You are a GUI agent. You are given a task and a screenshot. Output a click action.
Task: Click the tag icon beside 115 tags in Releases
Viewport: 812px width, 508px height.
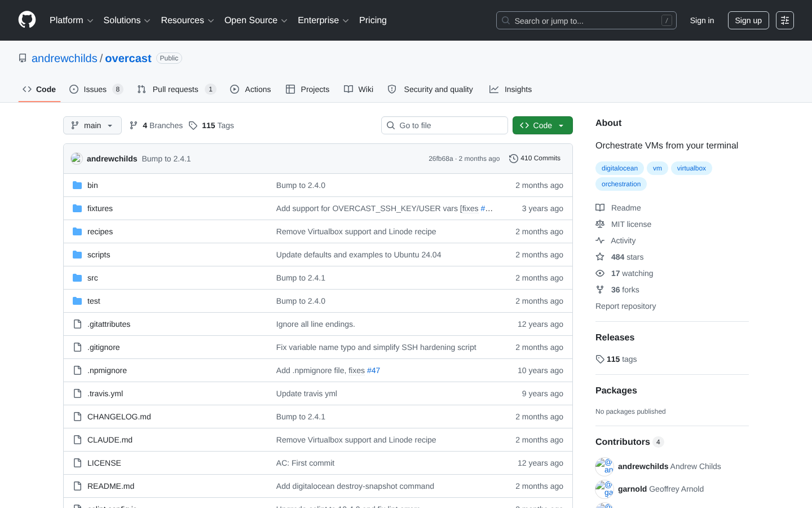pyautogui.click(x=600, y=359)
